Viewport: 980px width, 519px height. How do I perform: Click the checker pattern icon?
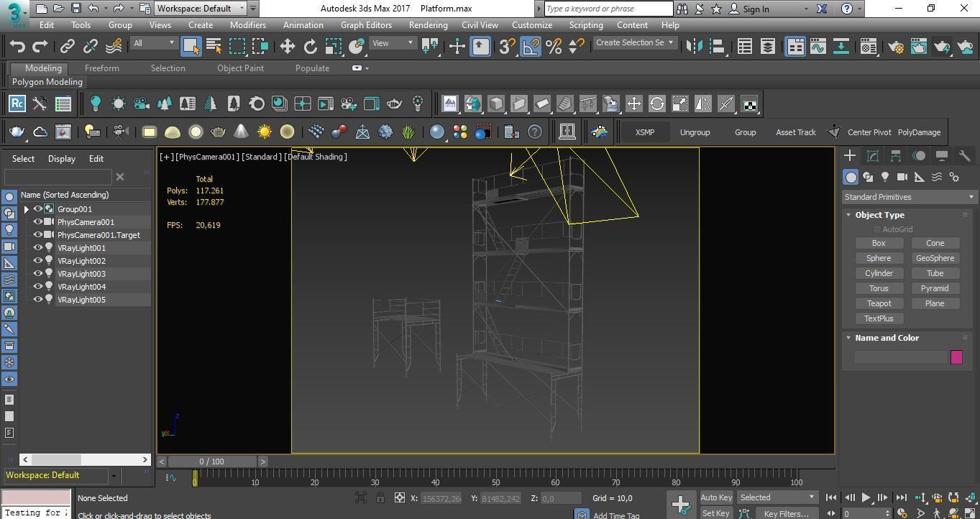(x=749, y=104)
